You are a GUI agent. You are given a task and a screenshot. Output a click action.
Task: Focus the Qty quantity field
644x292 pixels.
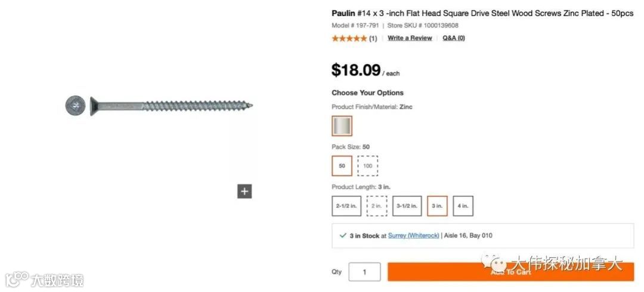pos(364,272)
